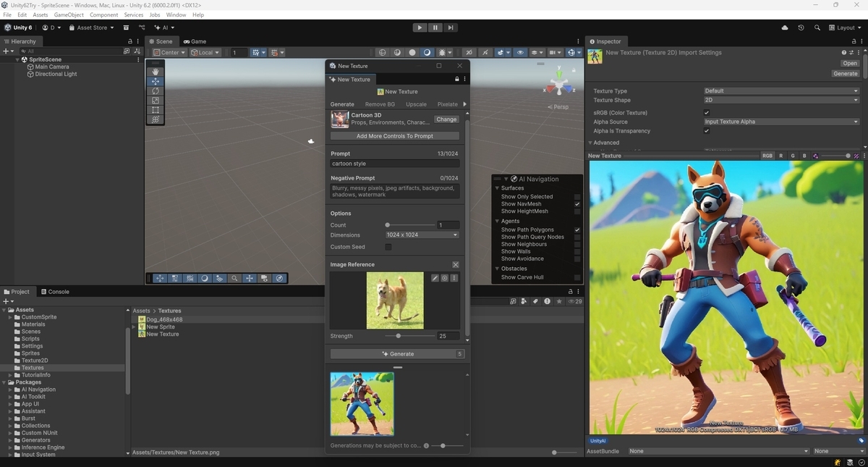
Task: Enable Show Only Selected checkbox
Action: point(577,197)
